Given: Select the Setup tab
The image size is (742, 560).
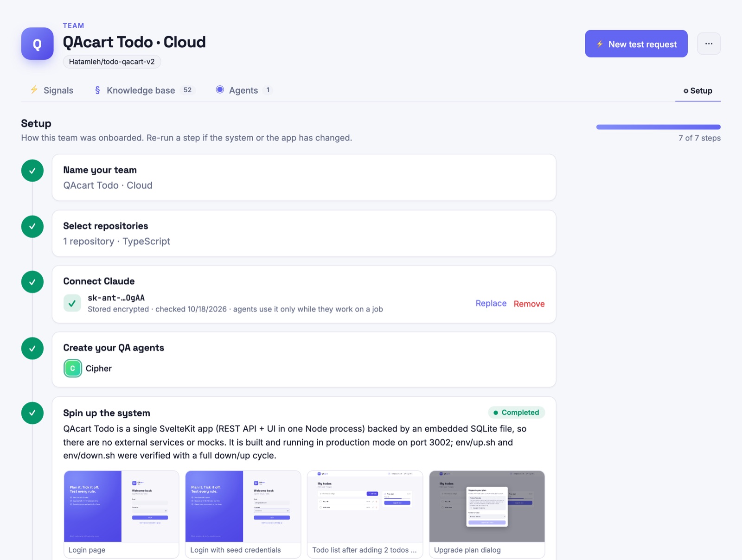Looking at the screenshot, I should coord(697,91).
